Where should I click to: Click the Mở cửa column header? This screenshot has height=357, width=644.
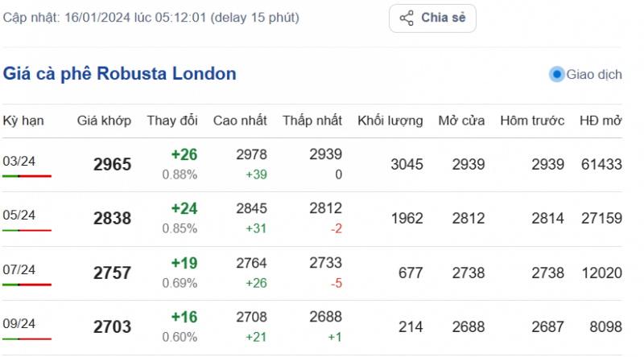click(x=461, y=121)
